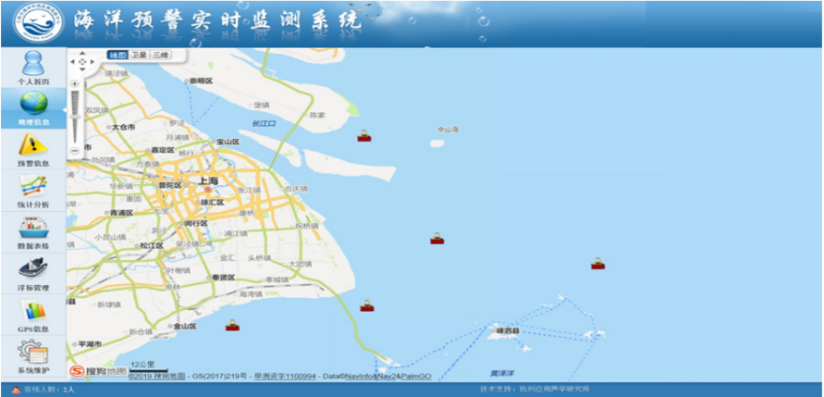Select the 地图 map view tab

[x=118, y=55]
